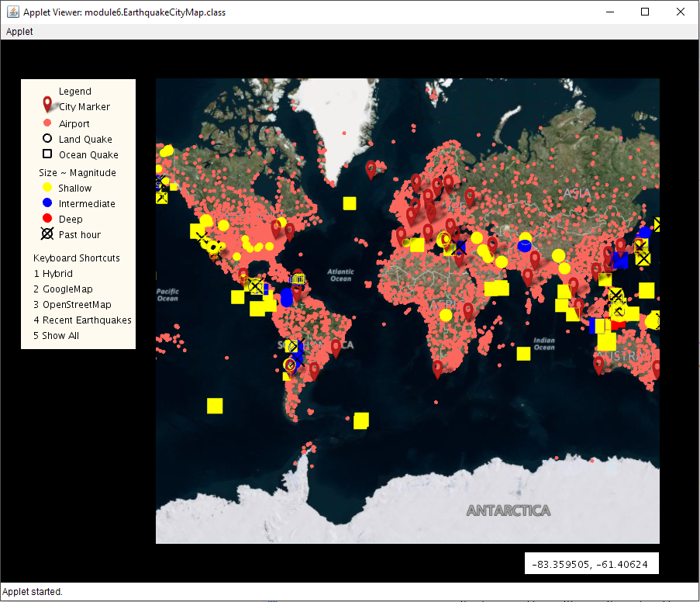Click the Intermediate blue dot in the legend

click(x=47, y=202)
